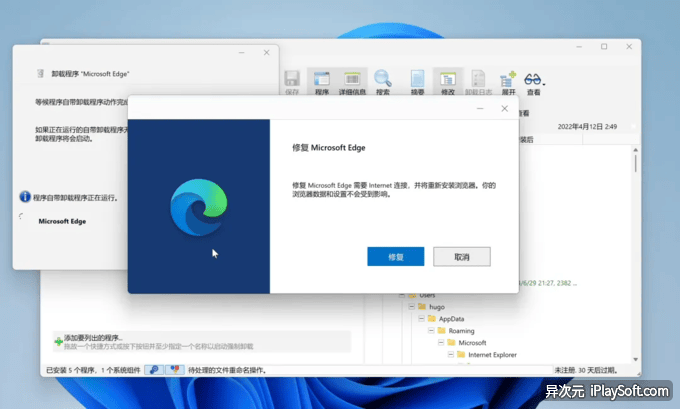Open the 详细信息 toolbar view

coord(352,82)
